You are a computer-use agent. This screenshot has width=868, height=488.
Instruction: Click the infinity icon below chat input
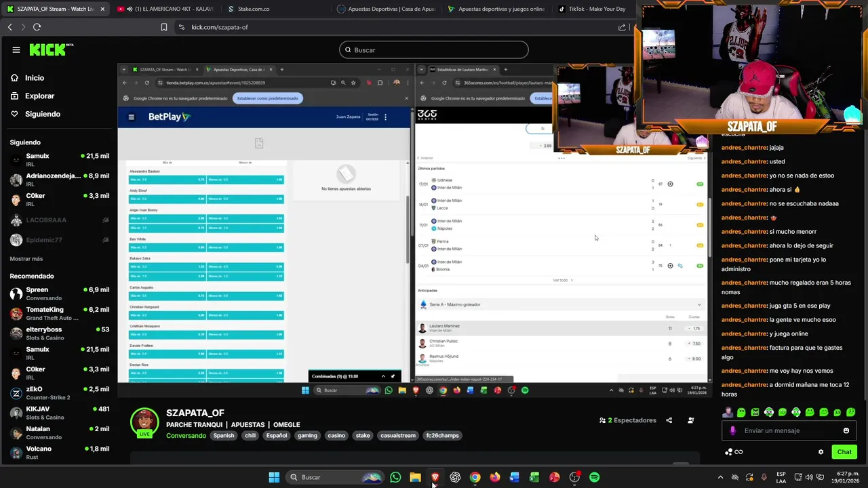point(738,452)
